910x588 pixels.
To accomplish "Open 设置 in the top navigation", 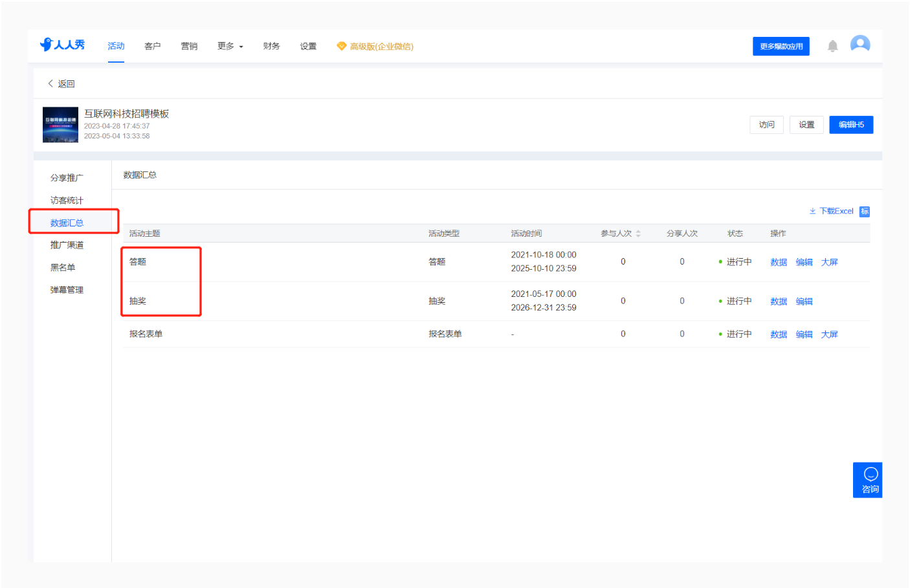I will coord(308,46).
